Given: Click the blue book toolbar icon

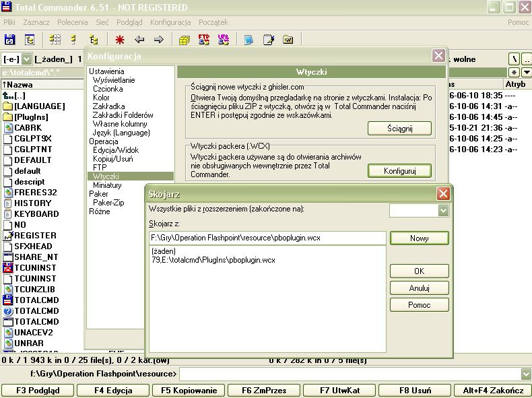Looking at the screenshot, I should [248, 40].
